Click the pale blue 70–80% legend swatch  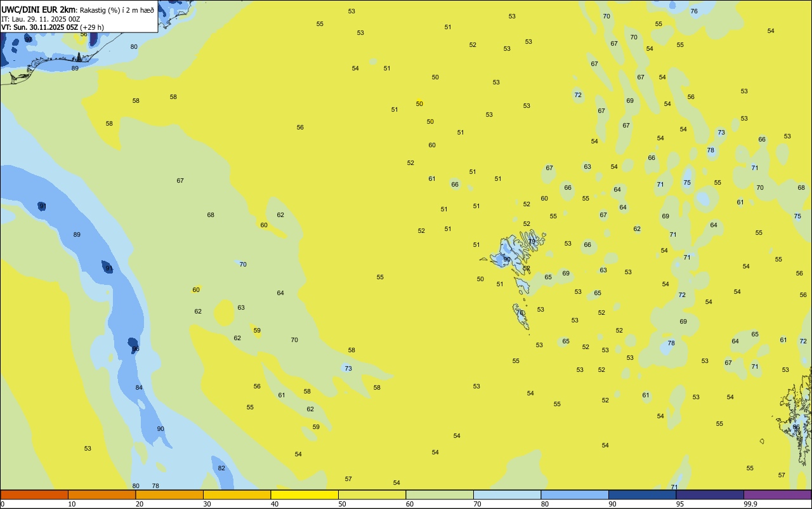507,494
